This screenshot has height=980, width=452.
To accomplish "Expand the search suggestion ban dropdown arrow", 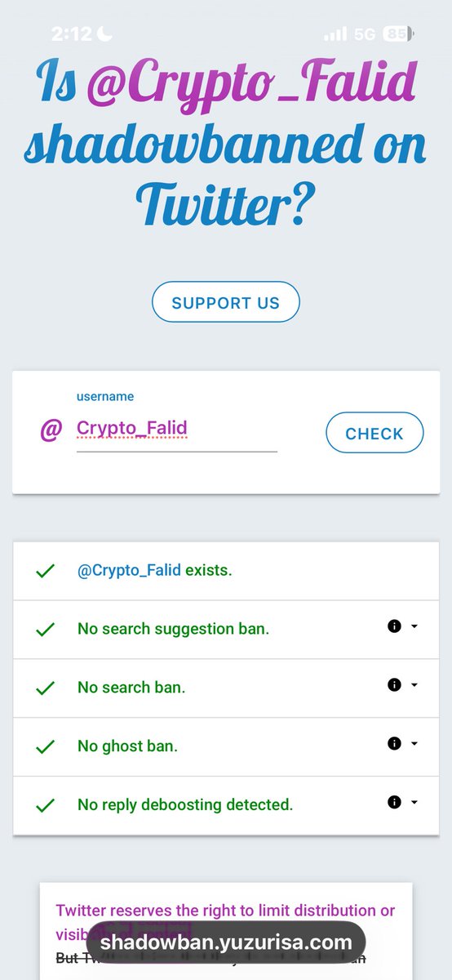I will [414, 626].
